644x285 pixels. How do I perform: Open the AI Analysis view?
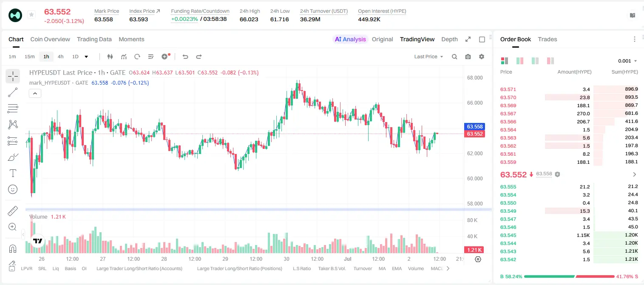350,39
